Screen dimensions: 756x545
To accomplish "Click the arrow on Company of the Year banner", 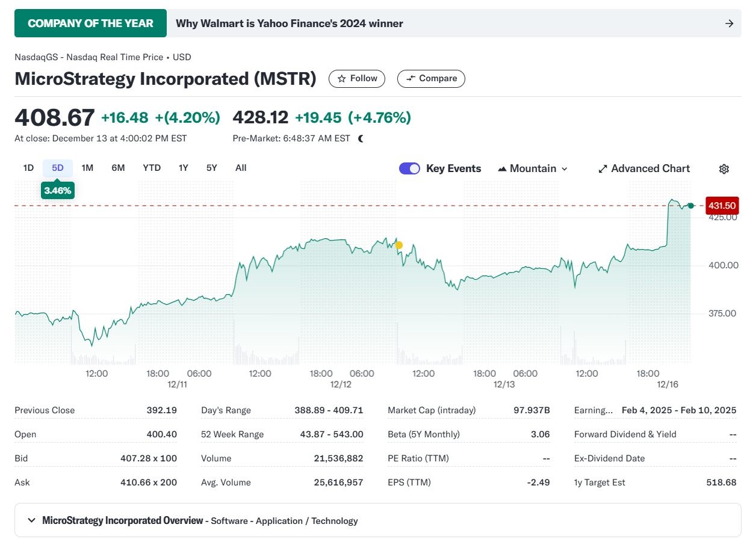I will [729, 23].
